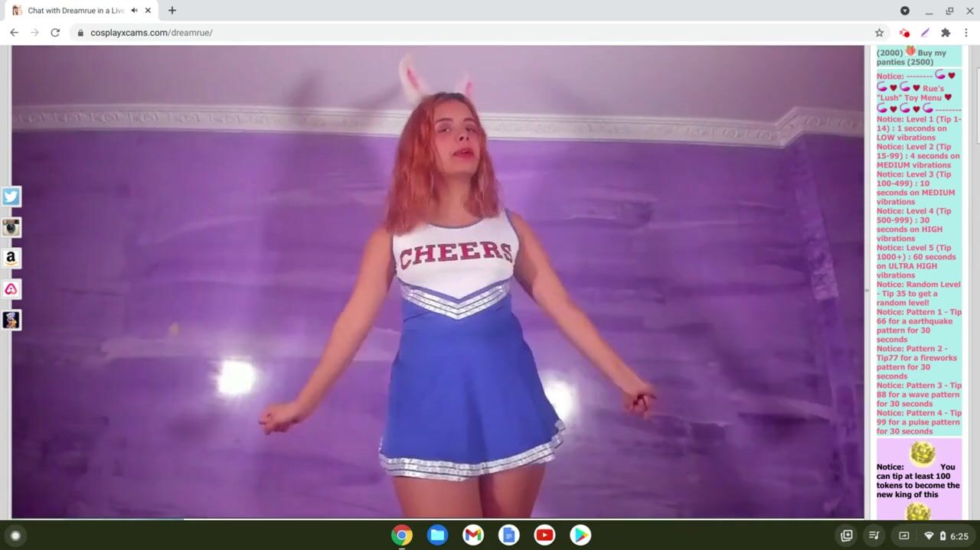
Task: Open the Instagram sidebar icon
Action: (11, 227)
